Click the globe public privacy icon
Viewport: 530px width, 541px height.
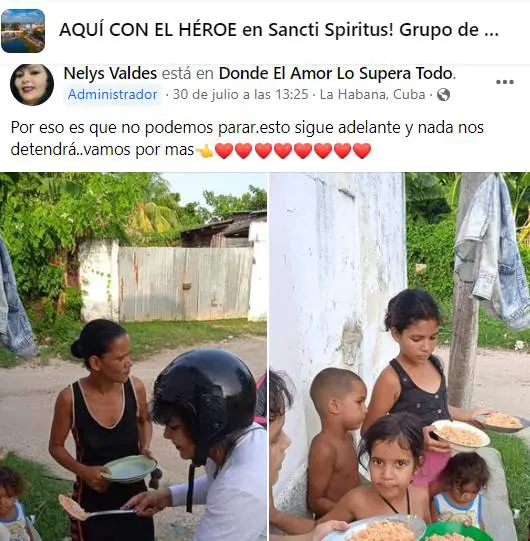pyautogui.click(x=443, y=95)
